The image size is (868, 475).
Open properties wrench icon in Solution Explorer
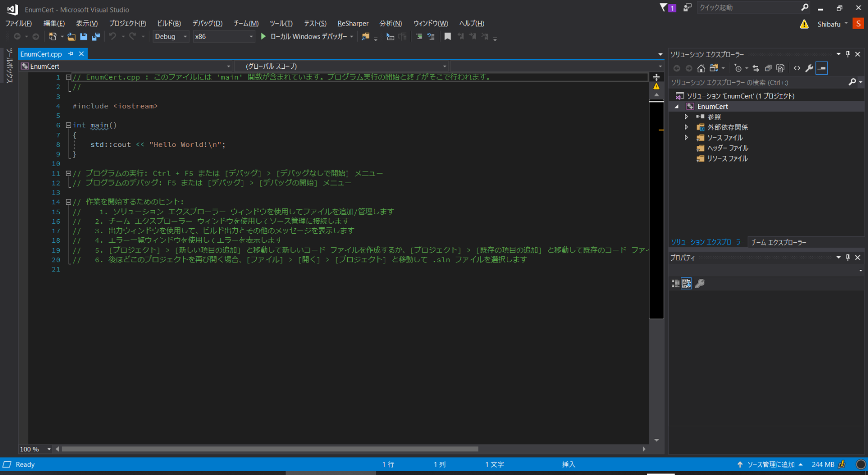809,68
